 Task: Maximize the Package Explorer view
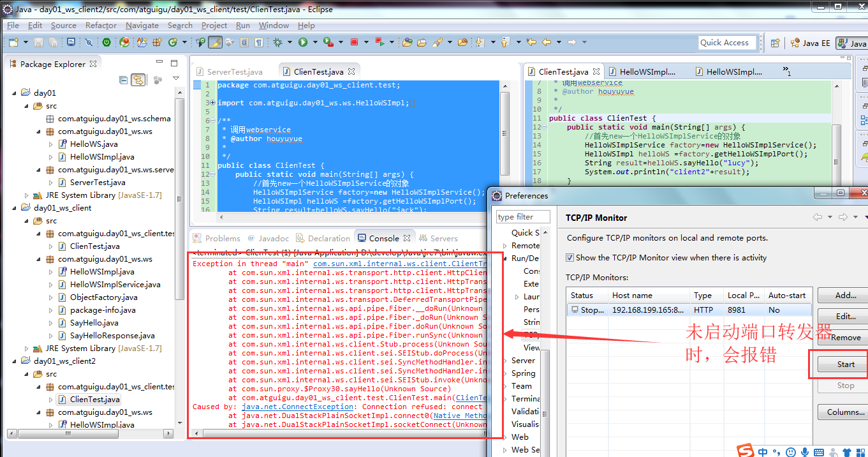[x=174, y=63]
